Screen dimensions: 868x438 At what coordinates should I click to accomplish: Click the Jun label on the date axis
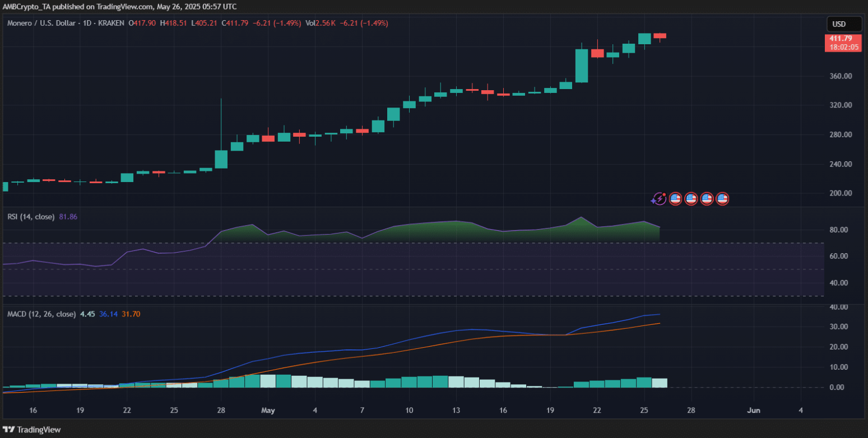pos(754,410)
